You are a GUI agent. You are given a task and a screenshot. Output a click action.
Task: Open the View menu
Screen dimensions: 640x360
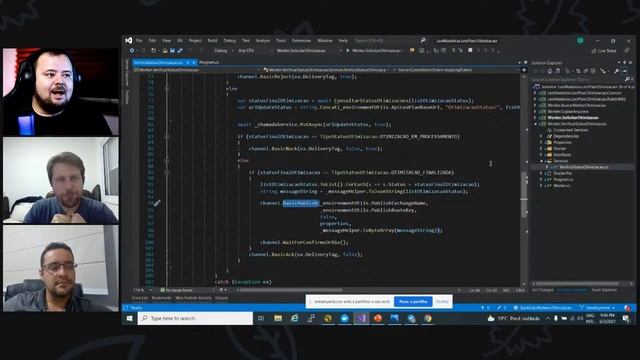point(167,41)
